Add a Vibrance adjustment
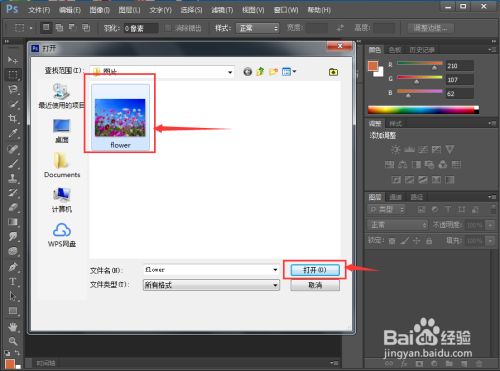The image size is (500, 371). (450, 149)
